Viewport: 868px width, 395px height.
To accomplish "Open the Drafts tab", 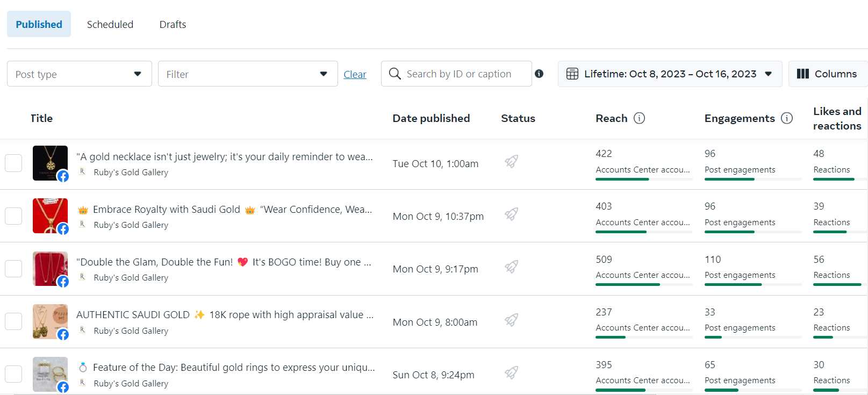I will [173, 25].
